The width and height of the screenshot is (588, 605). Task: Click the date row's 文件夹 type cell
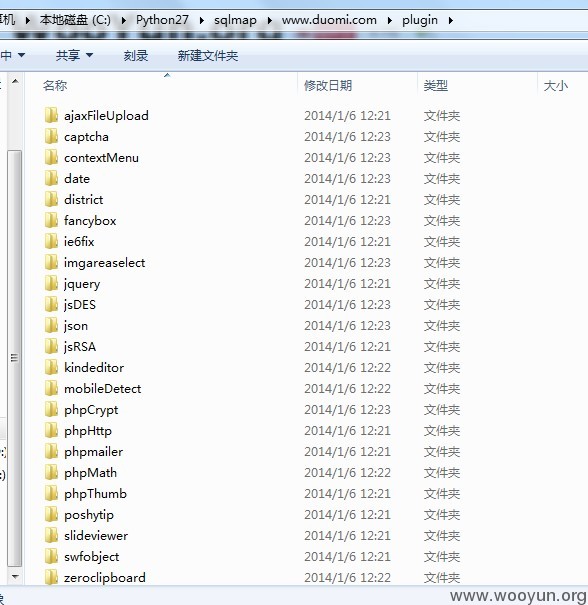pyautogui.click(x=442, y=179)
